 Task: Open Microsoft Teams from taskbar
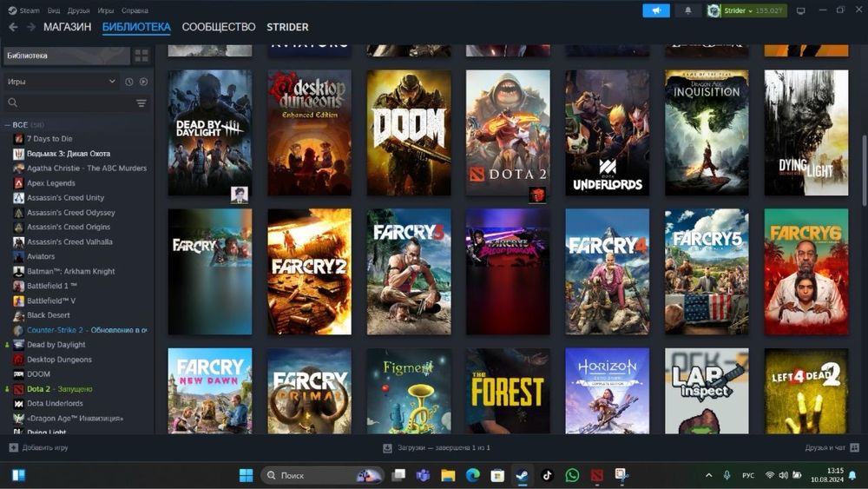pos(423,475)
